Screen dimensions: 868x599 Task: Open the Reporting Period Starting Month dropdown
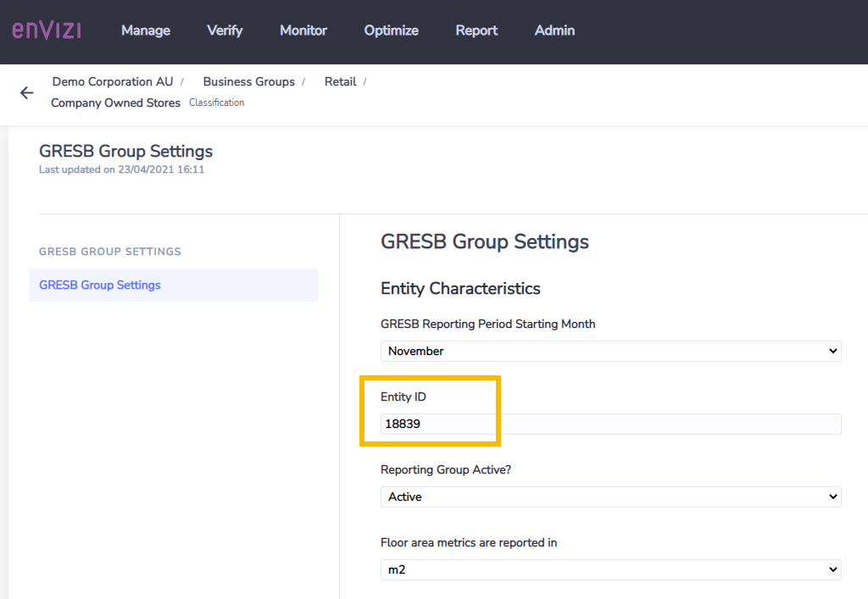[x=611, y=352]
